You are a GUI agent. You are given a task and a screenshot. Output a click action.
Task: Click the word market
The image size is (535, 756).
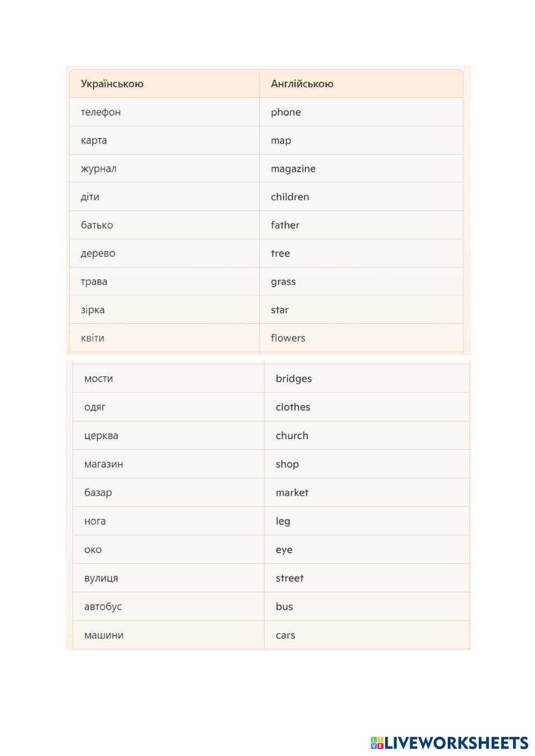pos(292,493)
